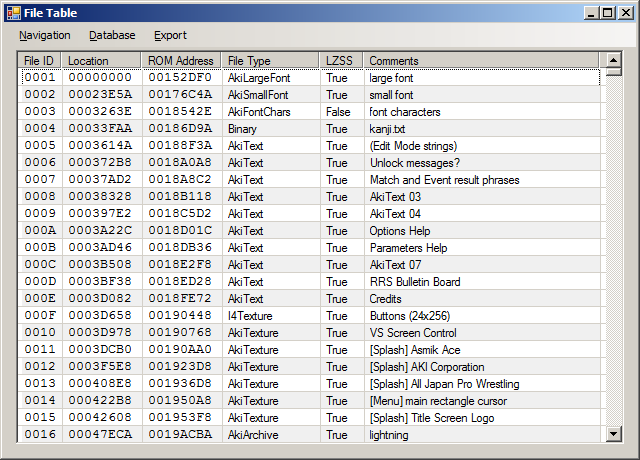Open the Export menu
640x460 pixels.
[170, 35]
